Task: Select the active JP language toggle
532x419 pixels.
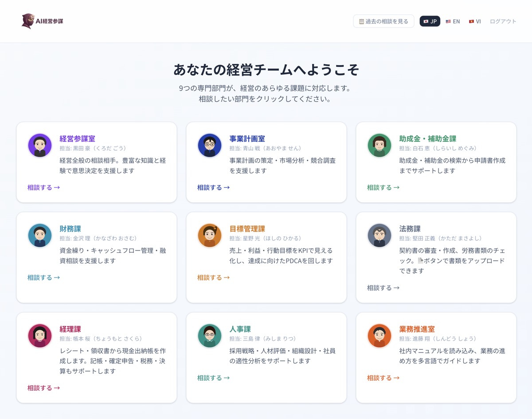Action: (x=430, y=21)
